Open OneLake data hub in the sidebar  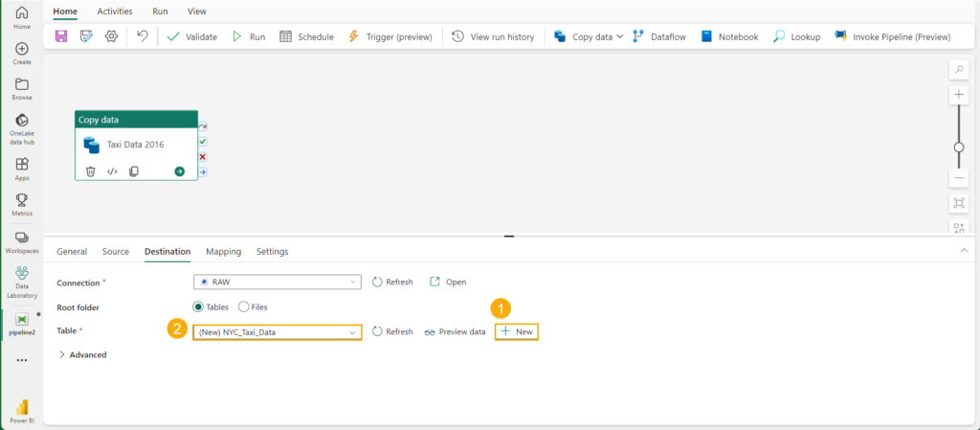click(x=21, y=128)
